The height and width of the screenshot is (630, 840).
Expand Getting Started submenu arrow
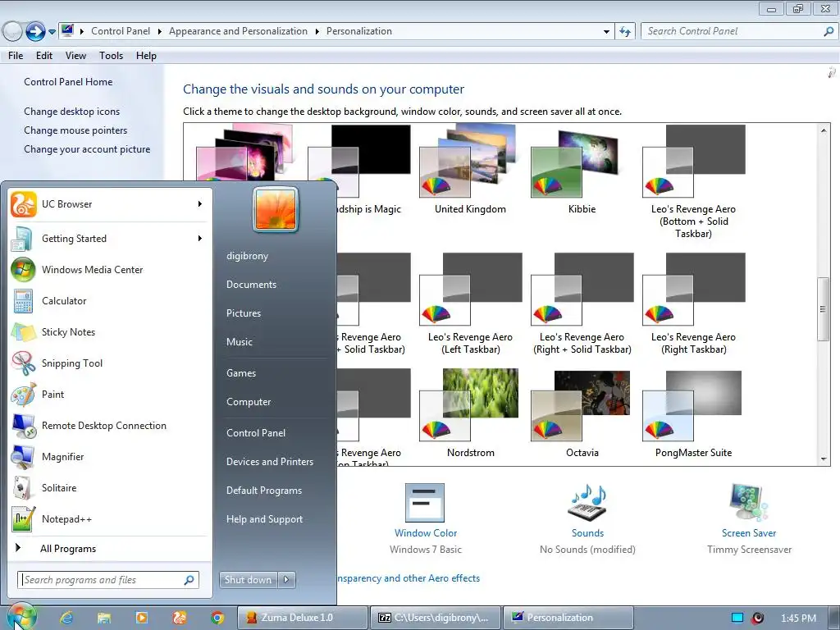(x=200, y=239)
